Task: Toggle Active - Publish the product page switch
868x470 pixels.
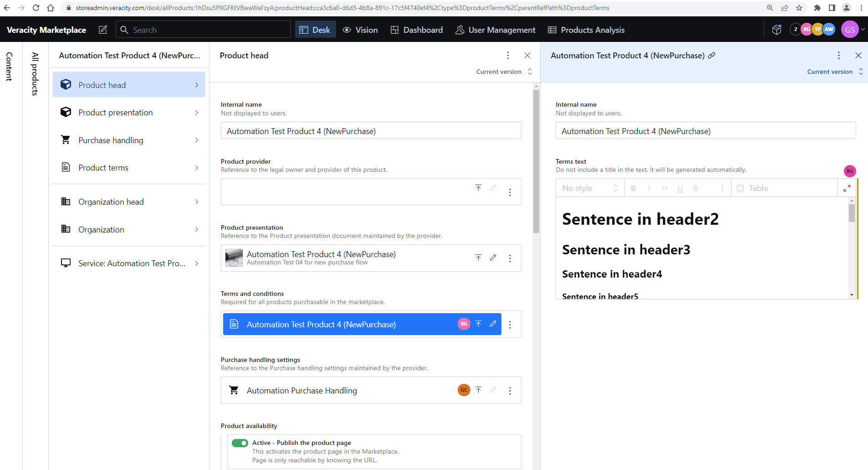Action: pos(240,443)
